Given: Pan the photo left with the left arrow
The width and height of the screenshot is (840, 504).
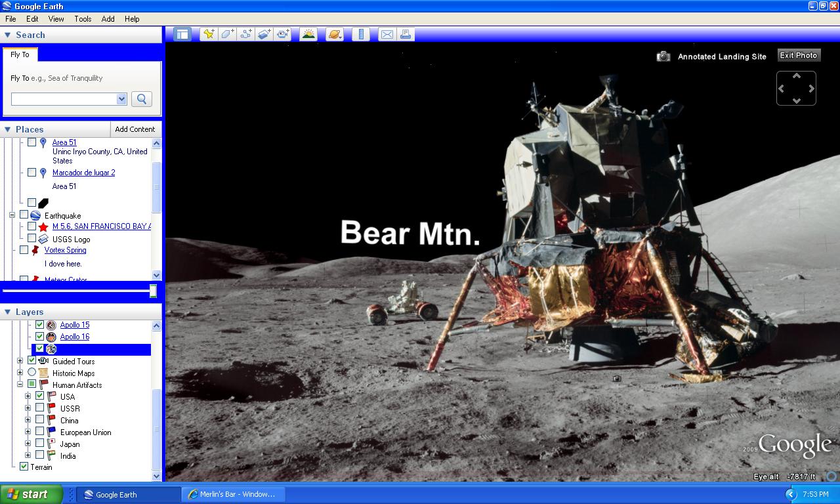Looking at the screenshot, I should [x=781, y=88].
